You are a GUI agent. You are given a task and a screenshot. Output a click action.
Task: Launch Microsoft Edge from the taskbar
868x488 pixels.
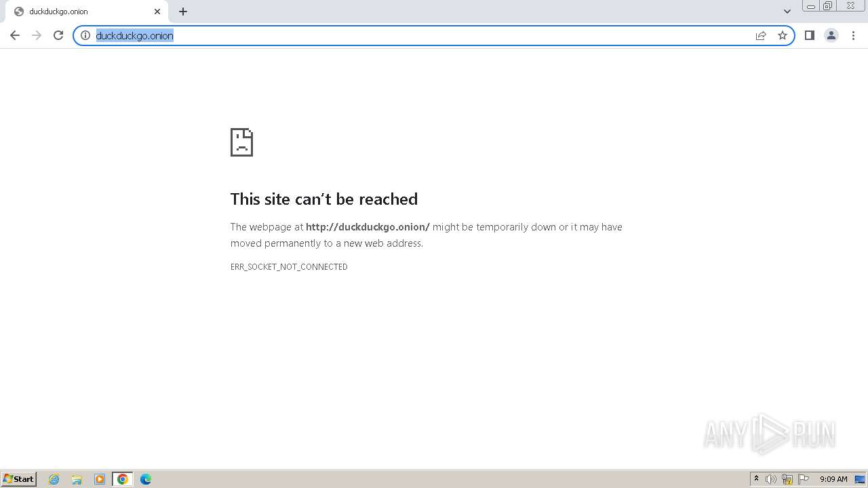point(146,479)
